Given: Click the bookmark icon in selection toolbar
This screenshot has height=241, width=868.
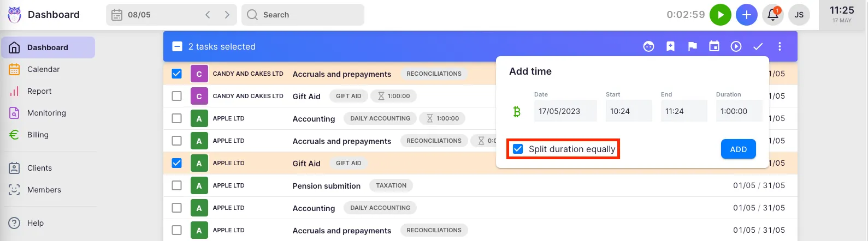Looking at the screenshot, I should point(670,47).
